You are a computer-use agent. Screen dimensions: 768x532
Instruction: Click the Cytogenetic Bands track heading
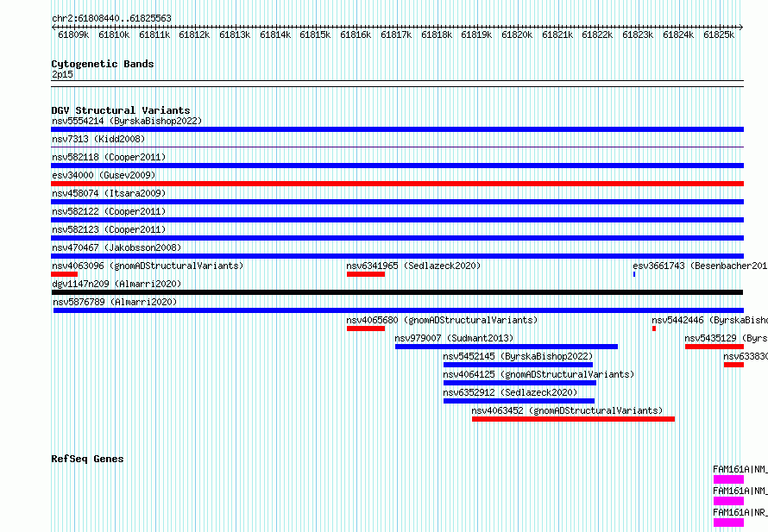pyautogui.click(x=103, y=64)
